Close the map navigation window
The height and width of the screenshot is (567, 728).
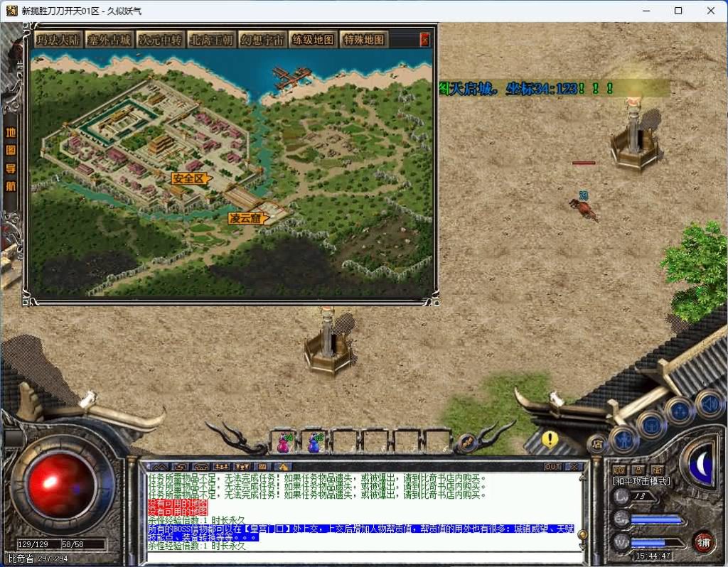[x=425, y=40]
